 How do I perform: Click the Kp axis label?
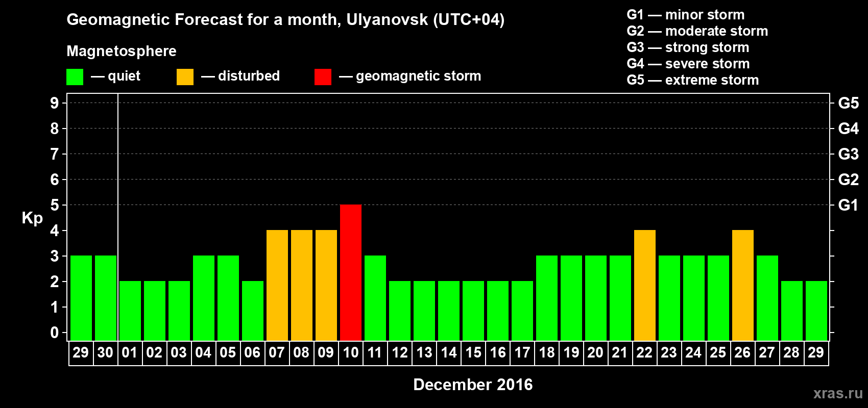[x=32, y=218]
